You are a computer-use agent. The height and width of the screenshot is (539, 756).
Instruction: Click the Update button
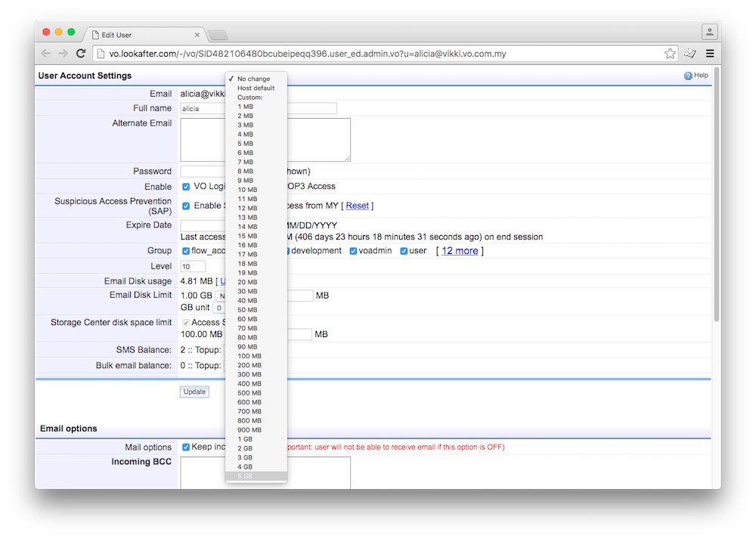[194, 392]
